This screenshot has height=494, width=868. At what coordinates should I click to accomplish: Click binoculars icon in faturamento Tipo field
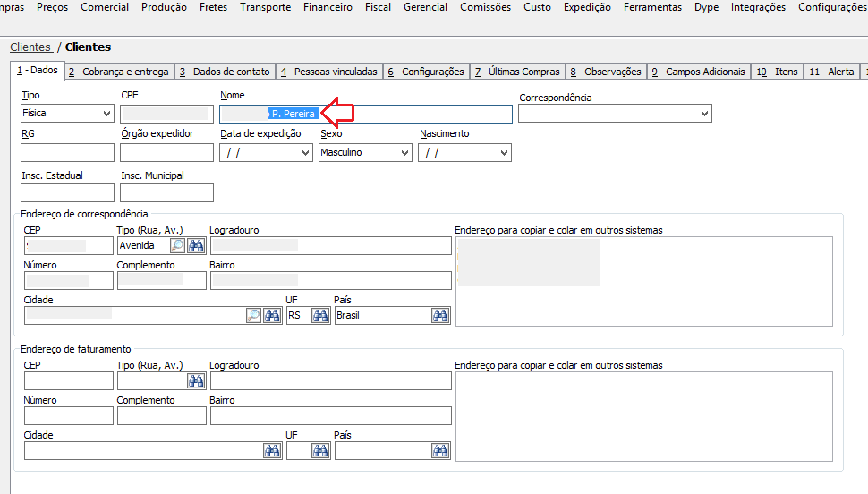coord(196,380)
